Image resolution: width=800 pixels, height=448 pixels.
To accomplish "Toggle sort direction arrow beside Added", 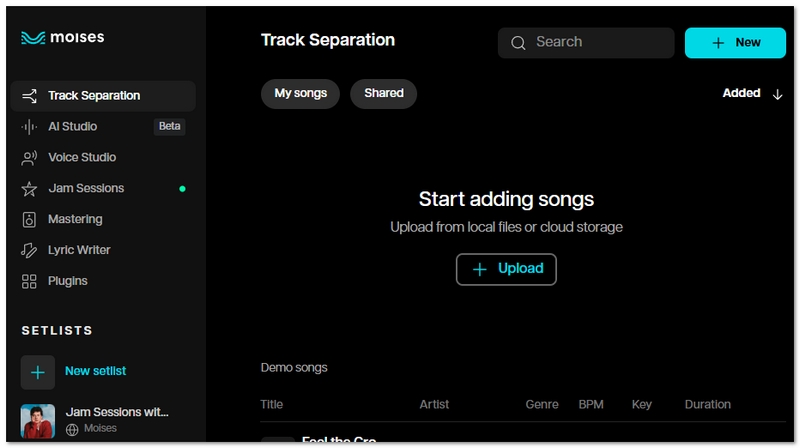I will (x=778, y=94).
